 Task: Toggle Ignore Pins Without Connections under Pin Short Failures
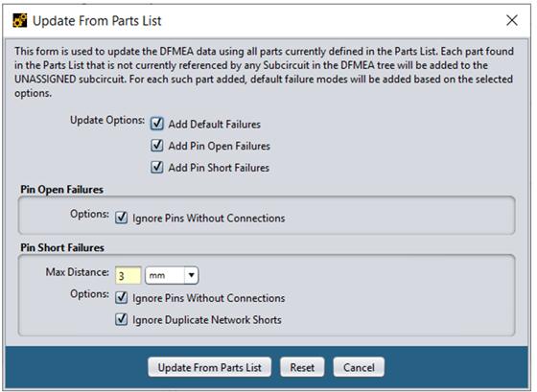click(121, 298)
